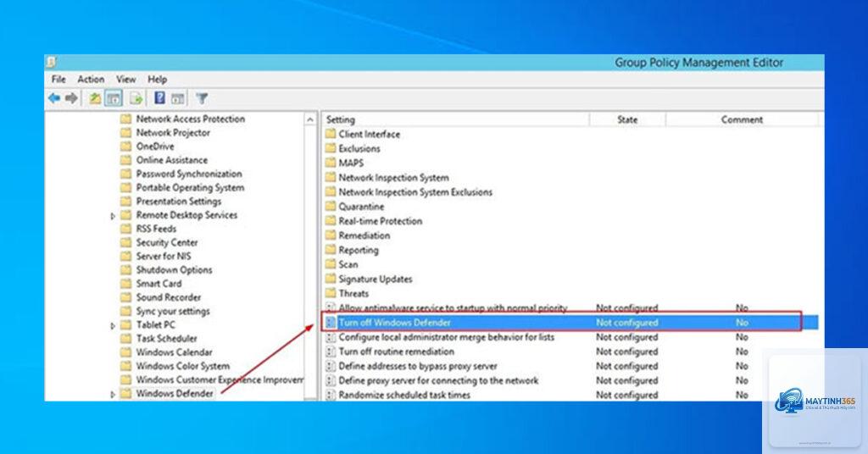Select the Signature Updates folder

pos(376,279)
